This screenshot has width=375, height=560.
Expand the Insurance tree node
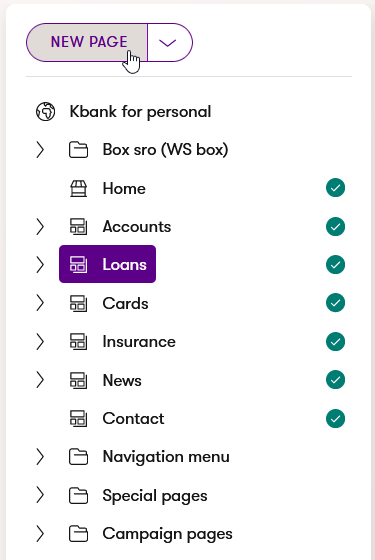click(40, 341)
